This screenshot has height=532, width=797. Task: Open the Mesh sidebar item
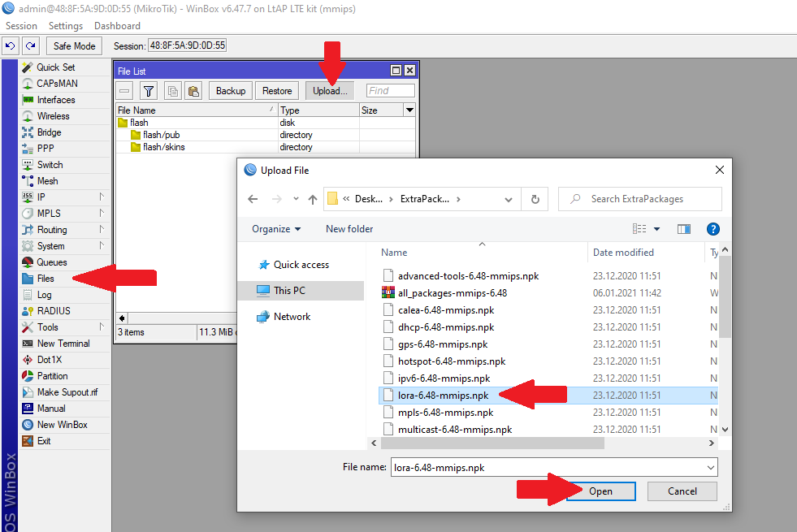pyautogui.click(x=64, y=181)
